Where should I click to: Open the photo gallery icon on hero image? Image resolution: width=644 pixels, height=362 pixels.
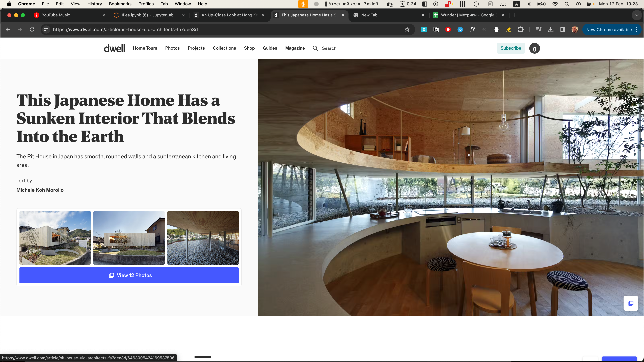point(631,303)
